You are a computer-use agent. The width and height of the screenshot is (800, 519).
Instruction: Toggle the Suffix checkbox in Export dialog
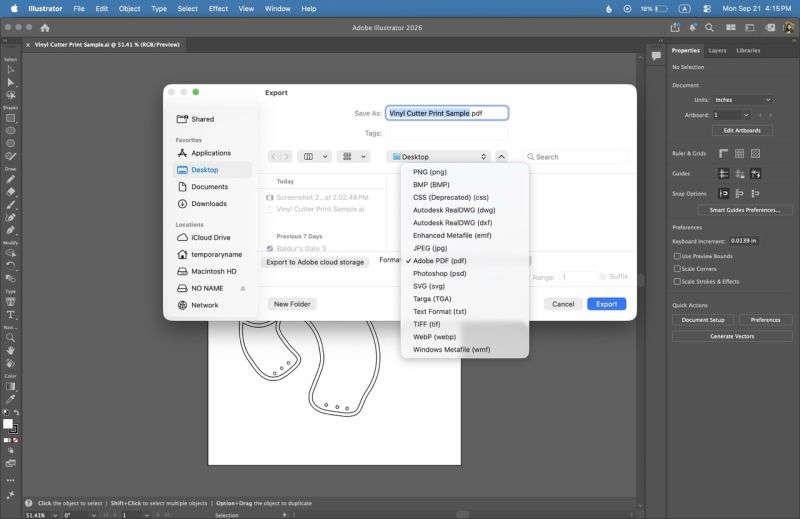tap(603, 277)
